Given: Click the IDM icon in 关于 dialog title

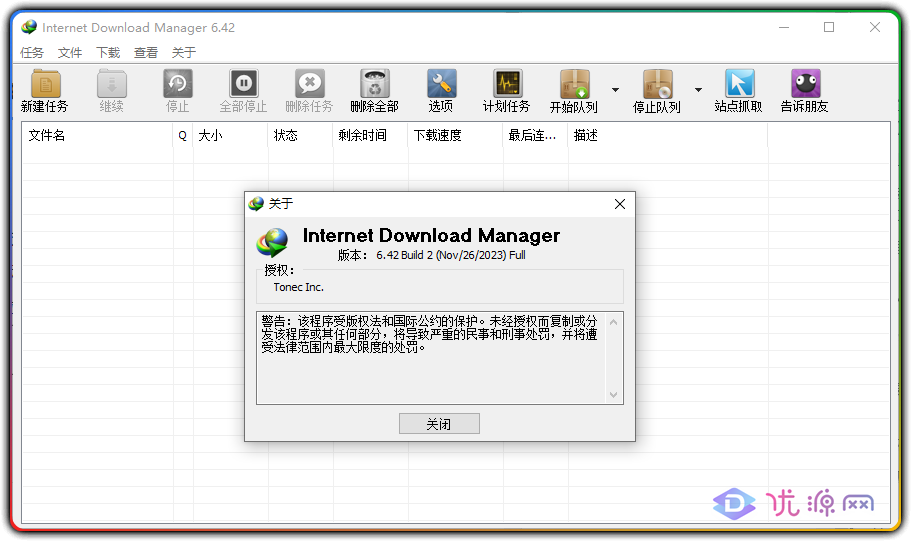Looking at the screenshot, I should pos(256,203).
